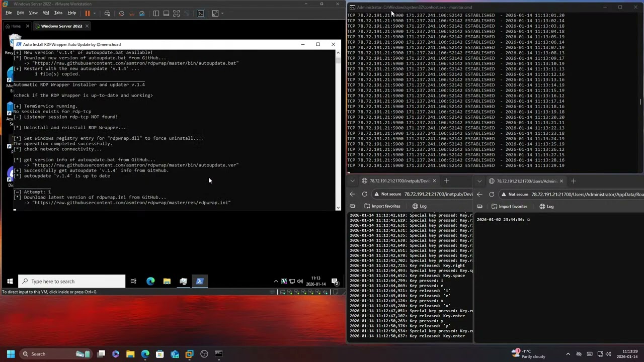Show hidden tray icons in guest VM

(x=276, y=282)
